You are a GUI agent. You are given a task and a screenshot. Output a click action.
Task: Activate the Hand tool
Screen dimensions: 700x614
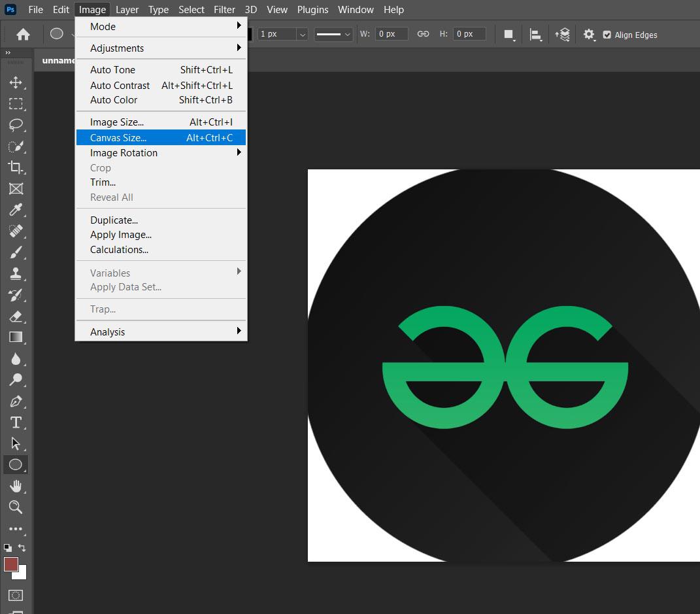(16, 486)
